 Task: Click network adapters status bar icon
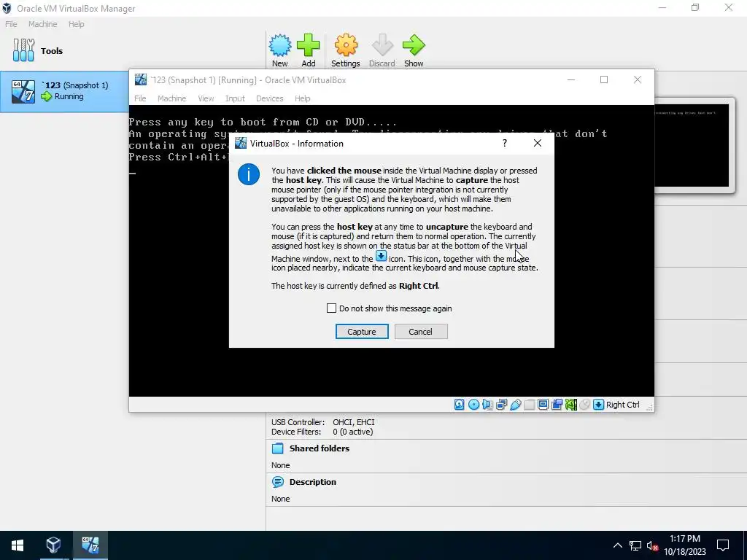(501, 404)
